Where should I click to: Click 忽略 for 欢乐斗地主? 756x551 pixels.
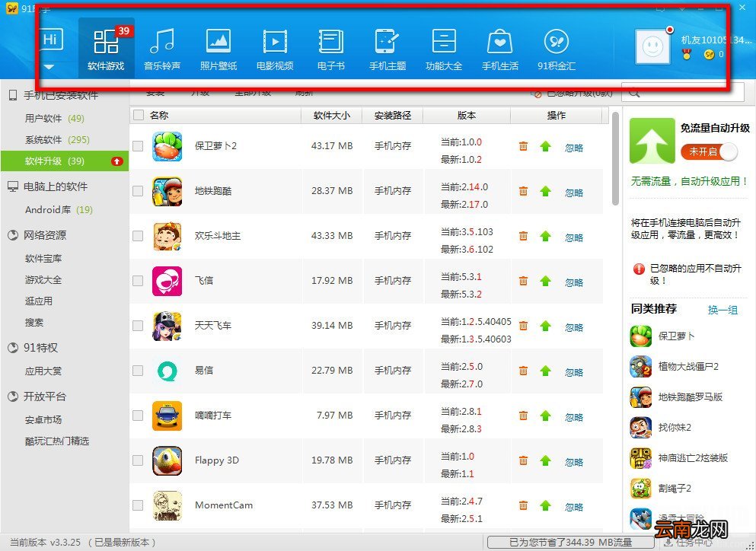coord(574,237)
